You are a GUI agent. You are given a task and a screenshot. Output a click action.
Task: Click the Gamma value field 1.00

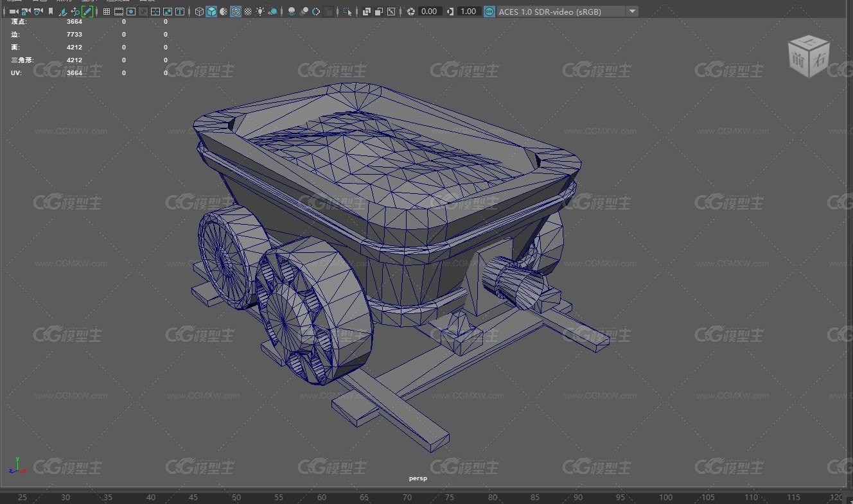pos(469,12)
